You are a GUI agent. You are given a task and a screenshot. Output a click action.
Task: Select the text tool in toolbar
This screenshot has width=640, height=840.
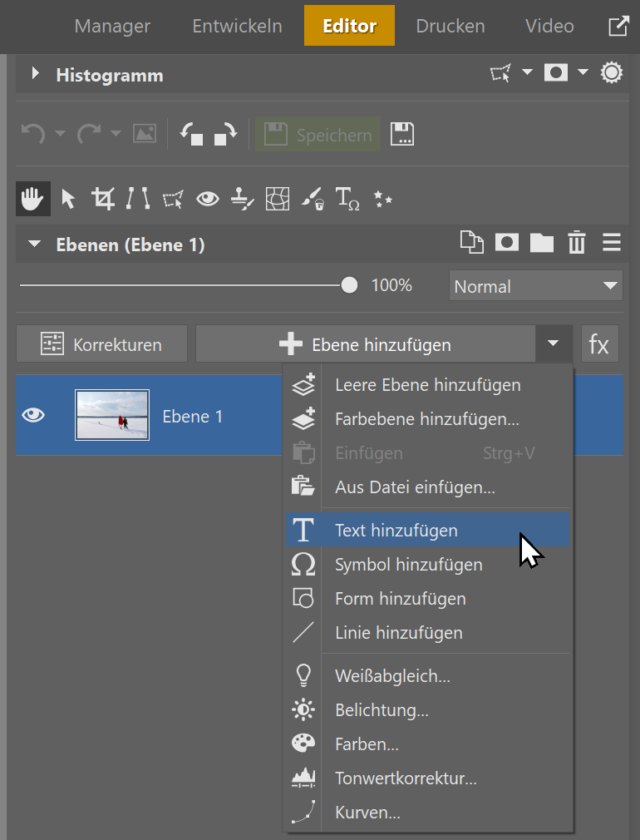[x=347, y=199]
